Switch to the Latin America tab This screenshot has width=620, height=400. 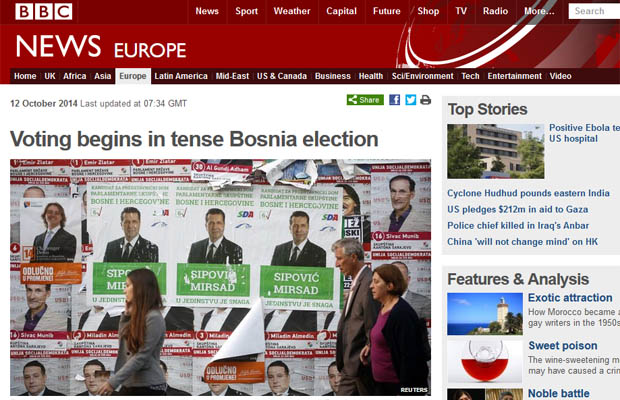(x=181, y=76)
